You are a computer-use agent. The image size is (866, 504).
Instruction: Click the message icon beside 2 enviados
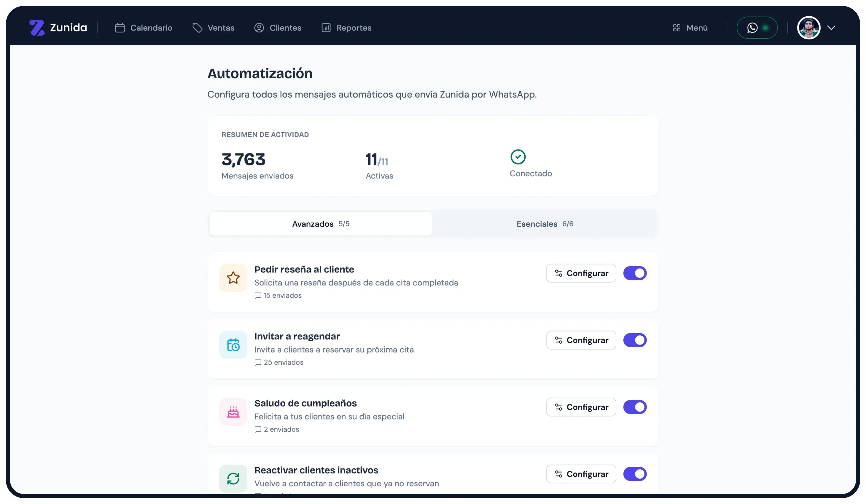(x=258, y=430)
